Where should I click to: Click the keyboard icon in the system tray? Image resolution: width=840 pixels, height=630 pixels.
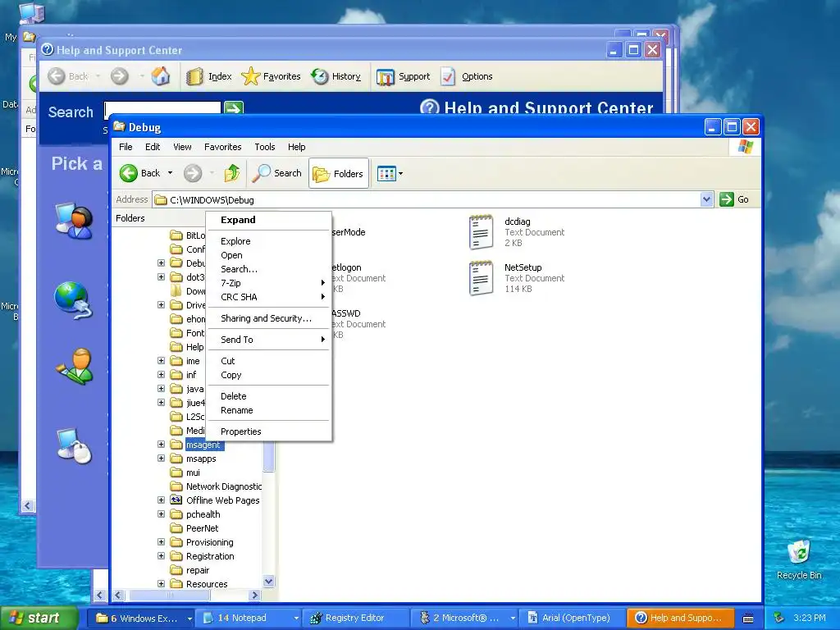point(748,619)
